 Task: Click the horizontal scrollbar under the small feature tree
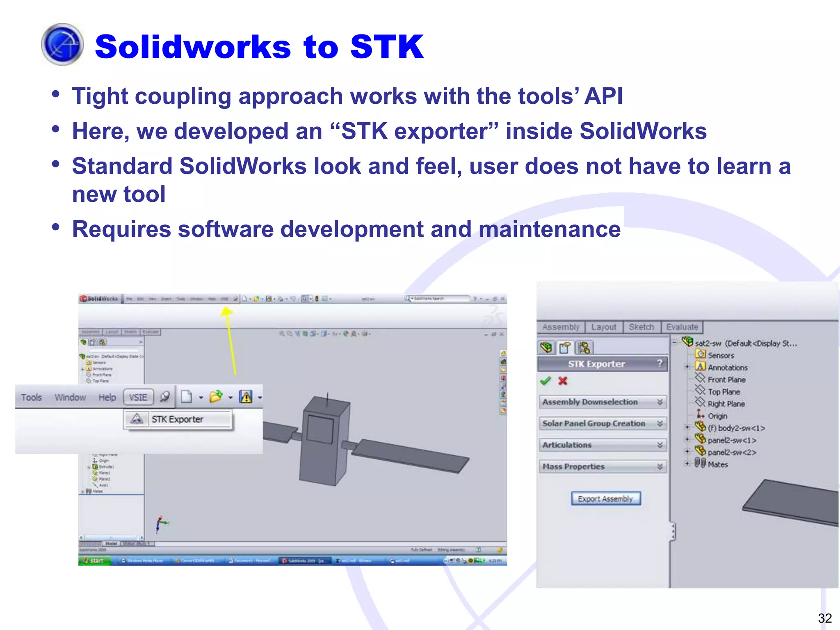[x=112, y=537]
